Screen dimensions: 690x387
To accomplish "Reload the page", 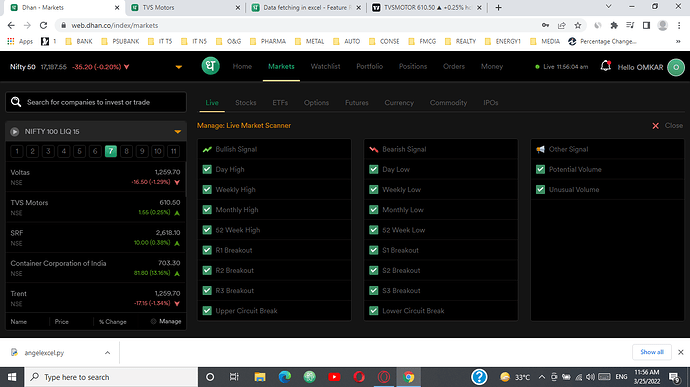I will coord(43,26).
